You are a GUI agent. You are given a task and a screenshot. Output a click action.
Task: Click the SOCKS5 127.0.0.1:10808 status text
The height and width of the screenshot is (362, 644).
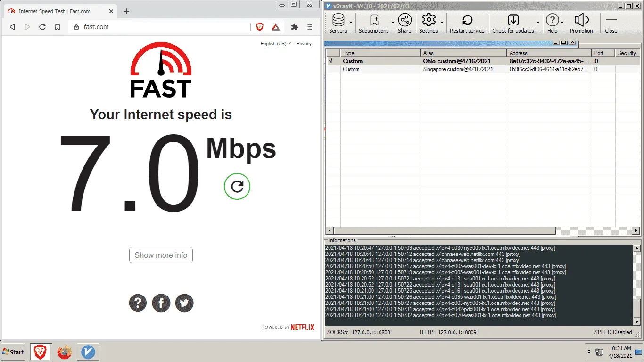coord(358,332)
